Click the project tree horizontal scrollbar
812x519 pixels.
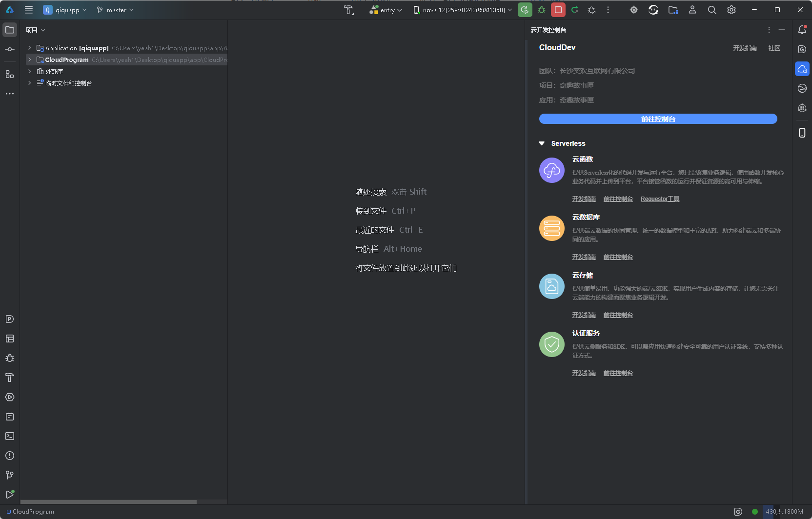(108, 501)
